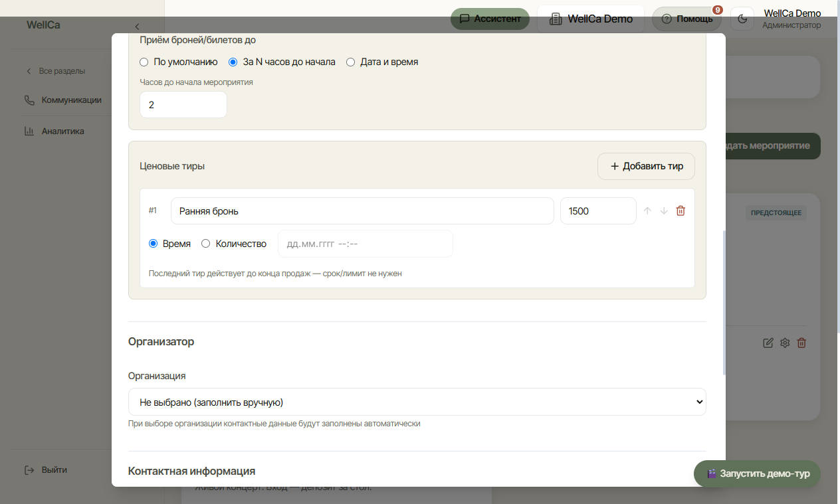Set tier limit type to Время
840x504 pixels.
pyautogui.click(x=154, y=244)
